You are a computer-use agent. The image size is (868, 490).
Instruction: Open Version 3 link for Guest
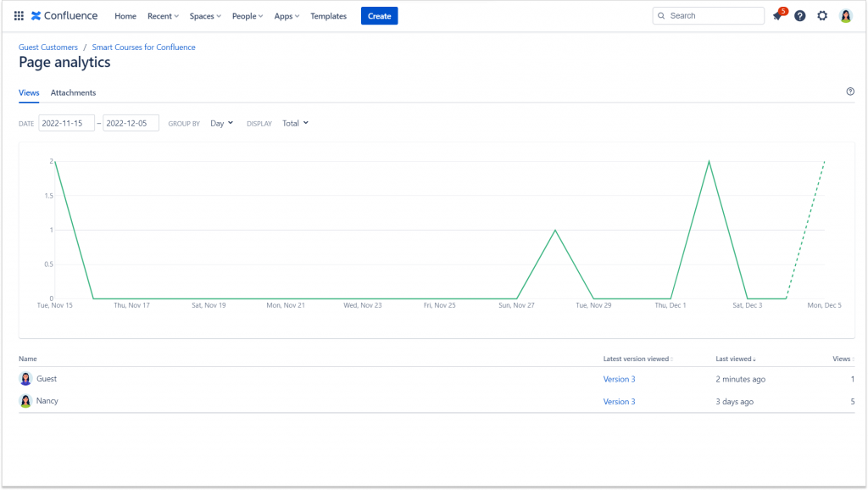pyautogui.click(x=619, y=379)
